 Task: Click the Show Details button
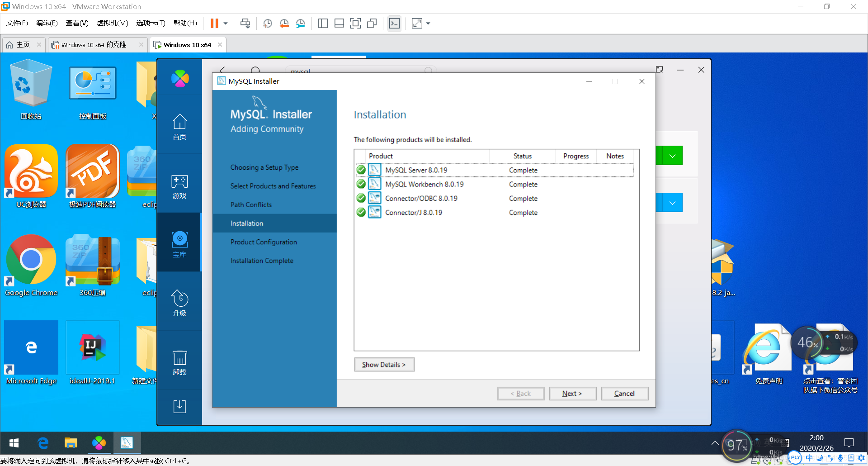pyautogui.click(x=384, y=365)
